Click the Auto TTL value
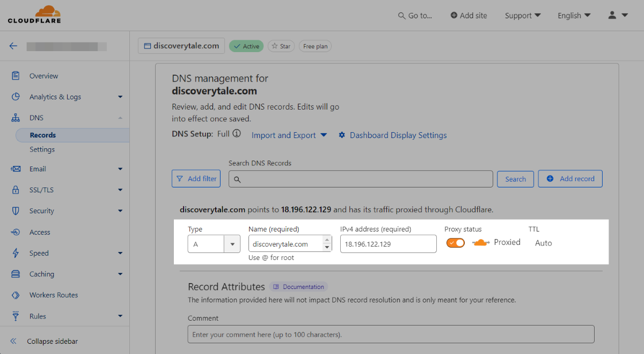This screenshot has height=354, width=644. tap(544, 243)
